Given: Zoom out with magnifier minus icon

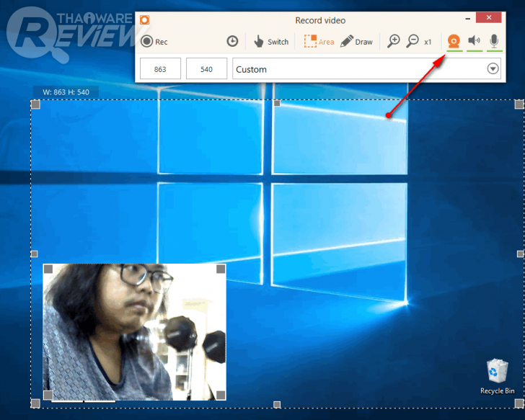Looking at the screenshot, I should coord(412,41).
